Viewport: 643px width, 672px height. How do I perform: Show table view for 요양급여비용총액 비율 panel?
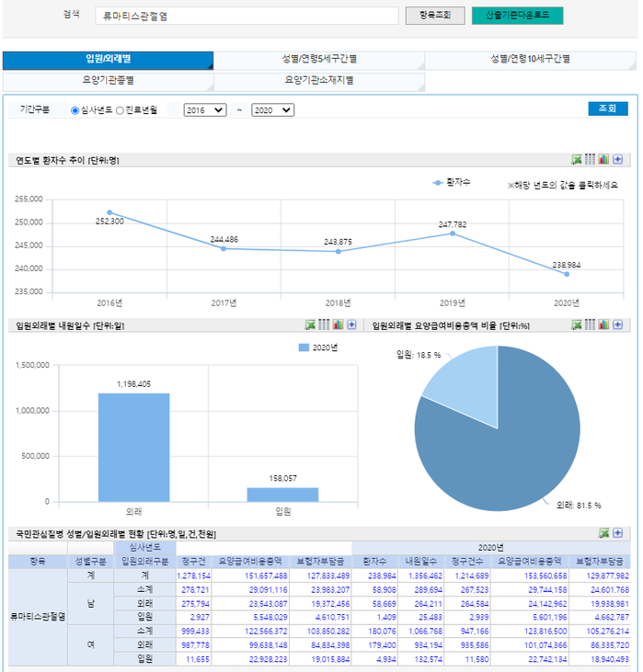point(591,325)
